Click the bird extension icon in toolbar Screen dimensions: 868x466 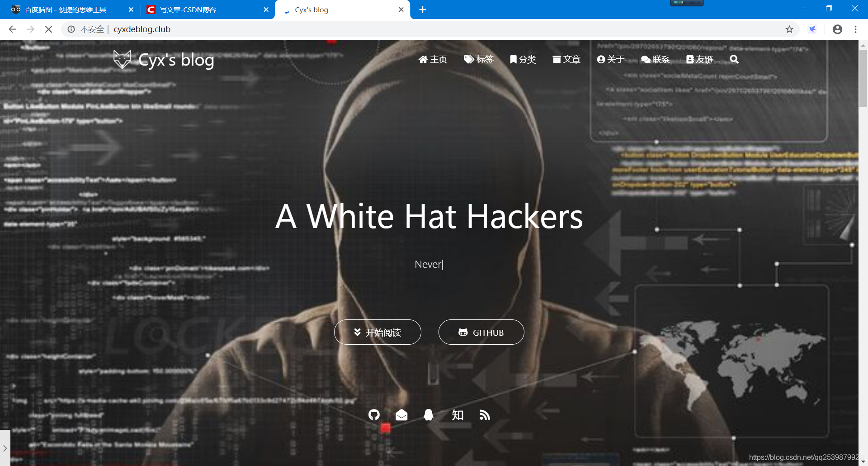click(812, 29)
